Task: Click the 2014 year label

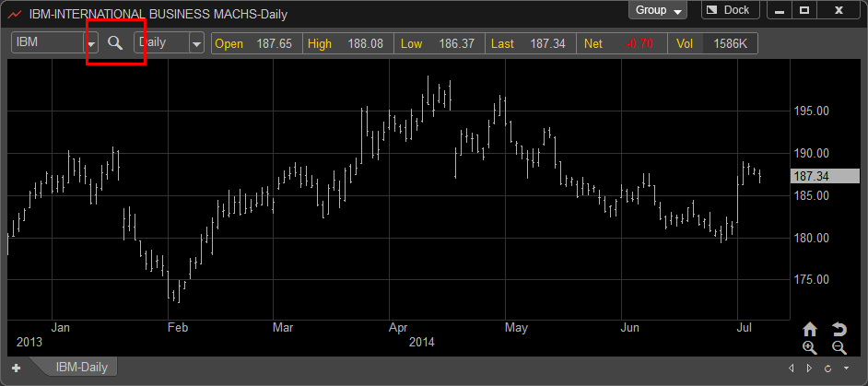Action: [422, 343]
